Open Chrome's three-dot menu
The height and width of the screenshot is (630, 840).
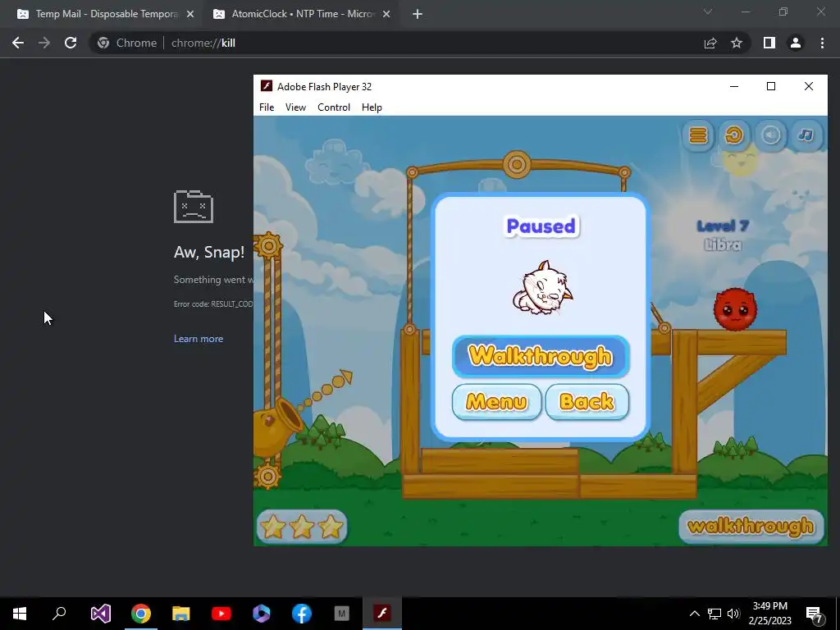point(822,43)
